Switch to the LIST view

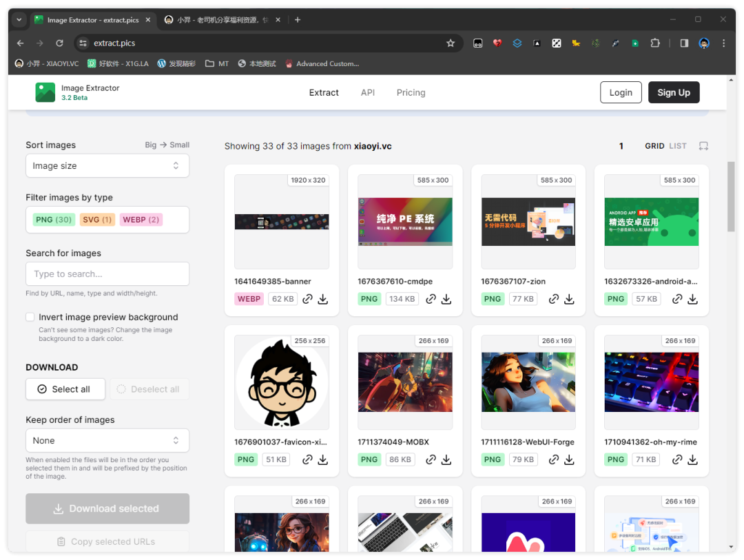(678, 146)
